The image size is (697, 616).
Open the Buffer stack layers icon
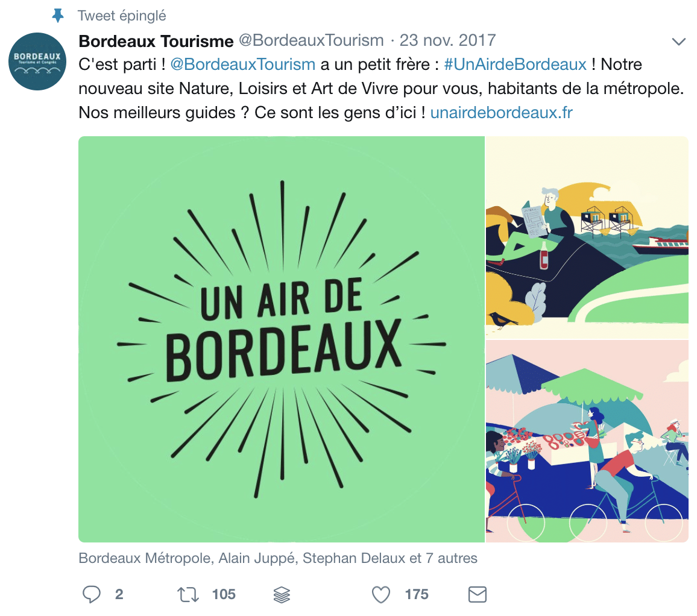click(282, 595)
